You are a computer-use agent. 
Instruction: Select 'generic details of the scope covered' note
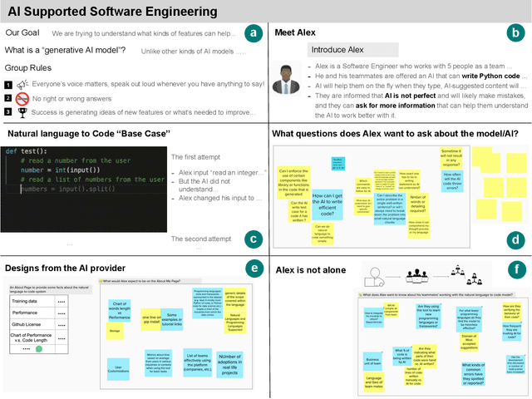(x=235, y=299)
